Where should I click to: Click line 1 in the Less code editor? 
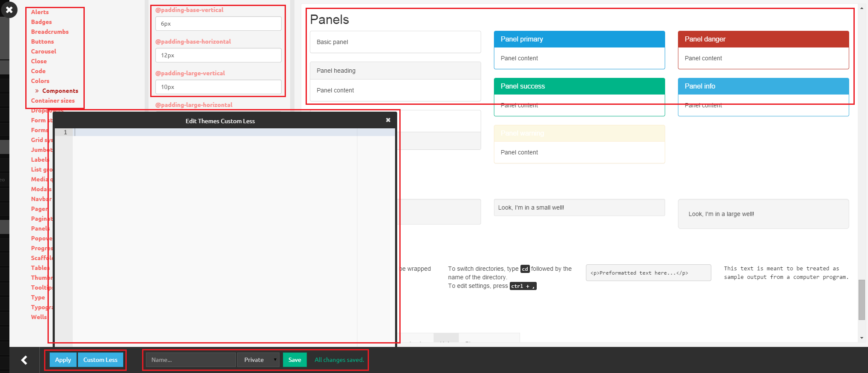pyautogui.click(x=214, y=132)
